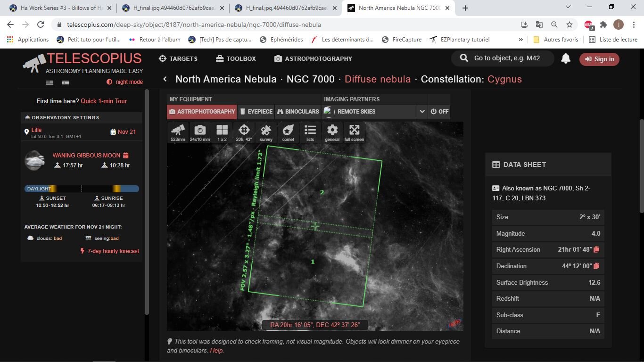The height and width of the screenshot is (362, 644).
Task: Show more bookmarks with the chevron
Action: [x=520, y=40]
